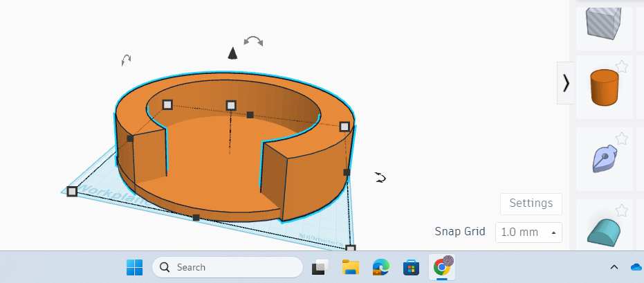Screen dimensions: 644x283
Task: Show hidden system tray icons
Action: pyautogui.click(x=614, y=267)
